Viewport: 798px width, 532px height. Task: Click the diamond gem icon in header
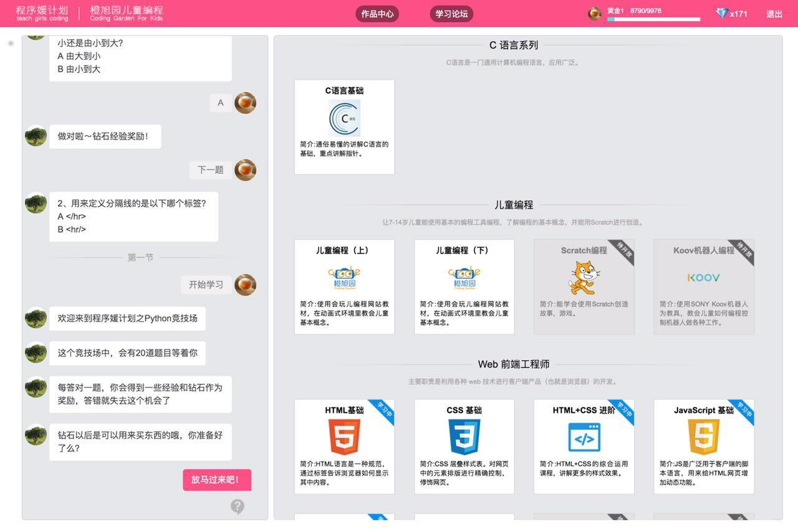(722, 13)
